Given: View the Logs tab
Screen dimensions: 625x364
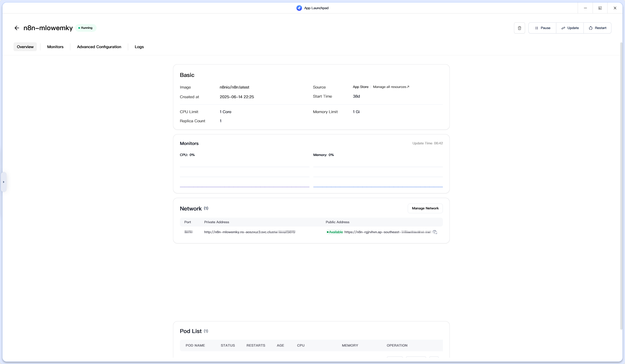Looking at the screenshot, I should (139, 47).
